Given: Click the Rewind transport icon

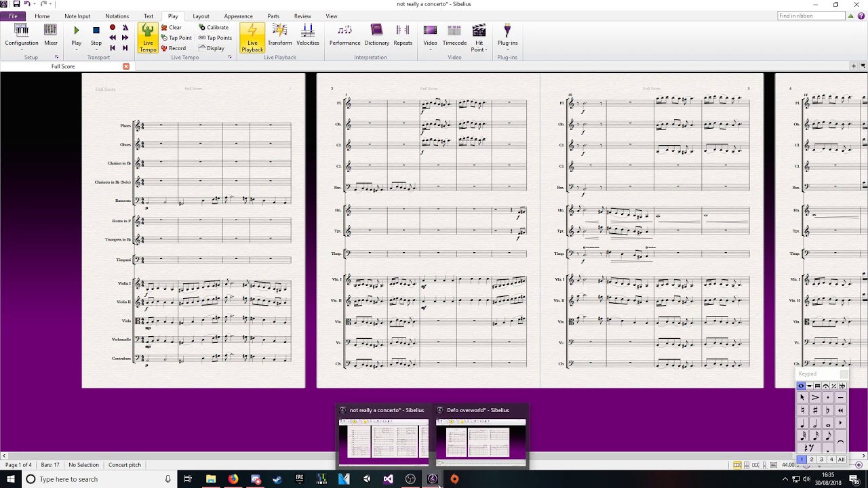Looking at the screenshot, I should (x=113, y=38).
